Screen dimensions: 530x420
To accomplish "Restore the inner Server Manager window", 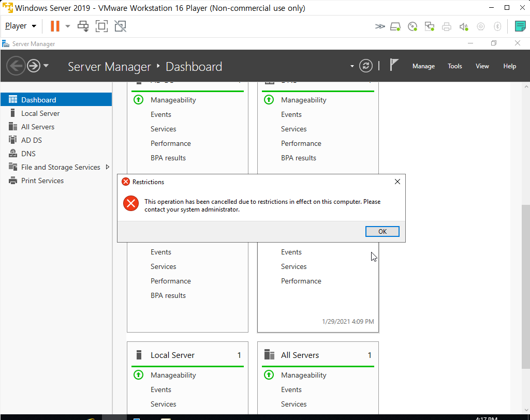I will click(494, 43).
